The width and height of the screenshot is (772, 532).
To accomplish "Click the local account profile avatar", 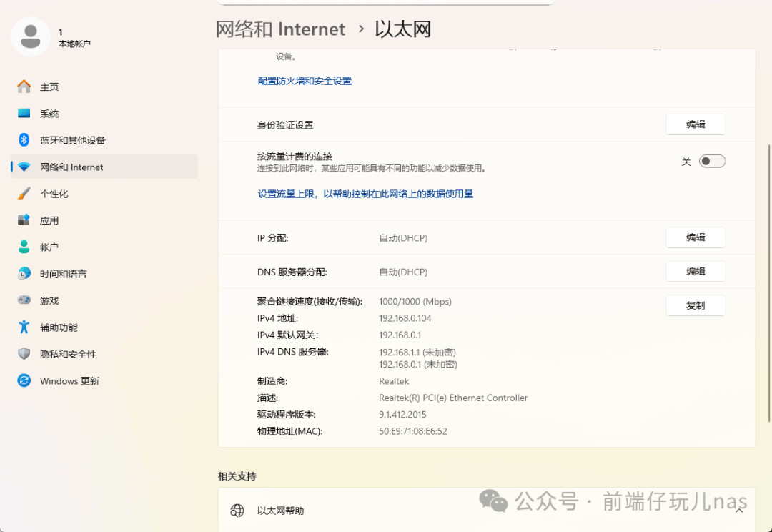I will coord(31,37).
